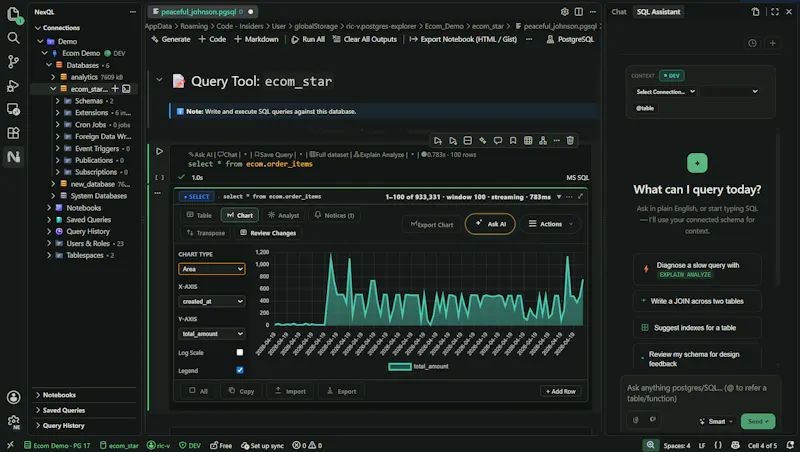Expand the Users & Roles node
Image resolution: width=800 pixels, height=452 pixels.
coord(49,243)
